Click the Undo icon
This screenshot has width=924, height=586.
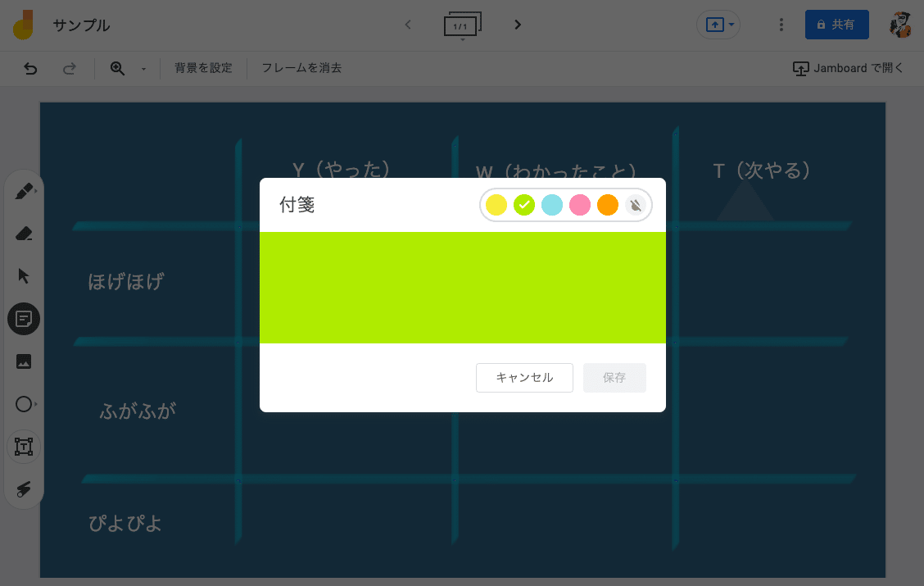(x=30, y=69)
